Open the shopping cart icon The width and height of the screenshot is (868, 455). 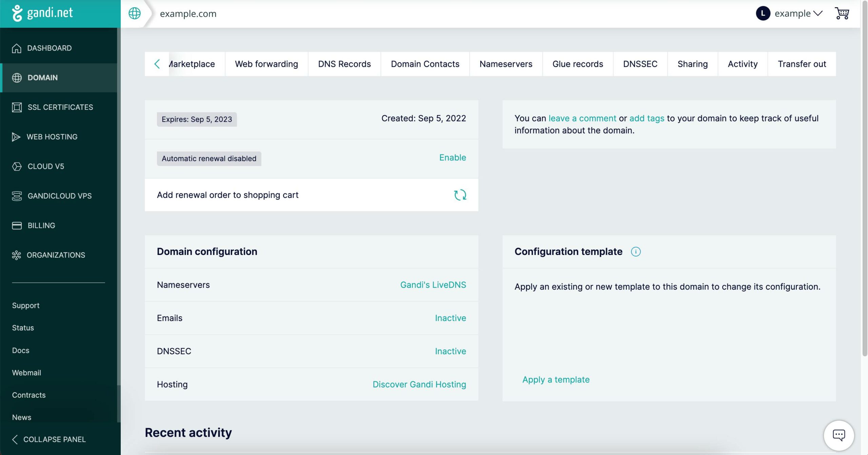click(x=842, y=13)
